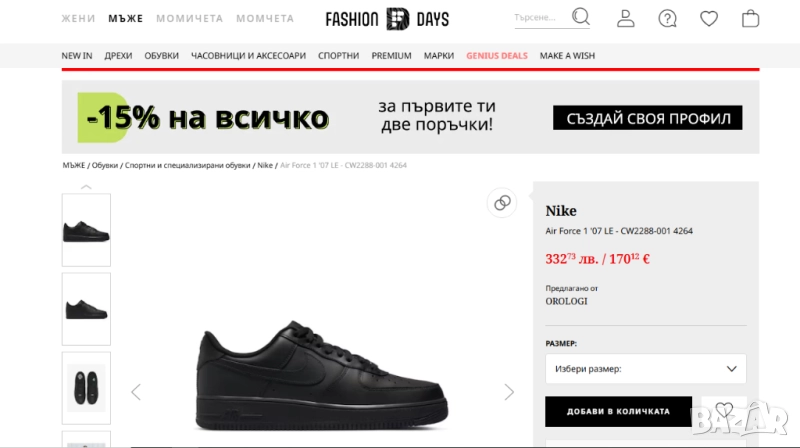Open the ОБУВКИ menu item
This screenshot has width=800, height=448.
click(x=161, y=56)
